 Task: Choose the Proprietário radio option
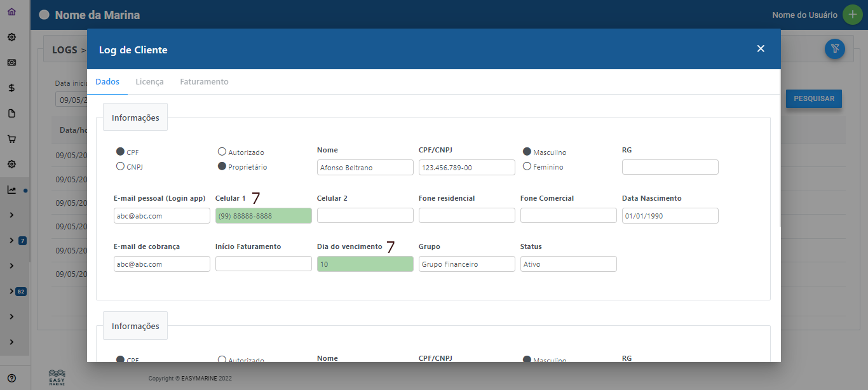(x=222, y=166)
